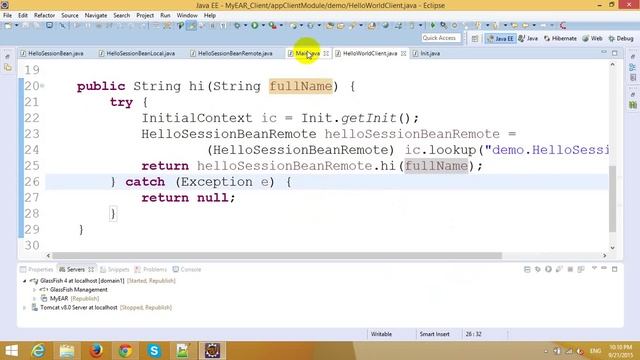The height and width of the screenshot is (360, 640).
Task: Open the Problems view tab
Action: [151, 269]
